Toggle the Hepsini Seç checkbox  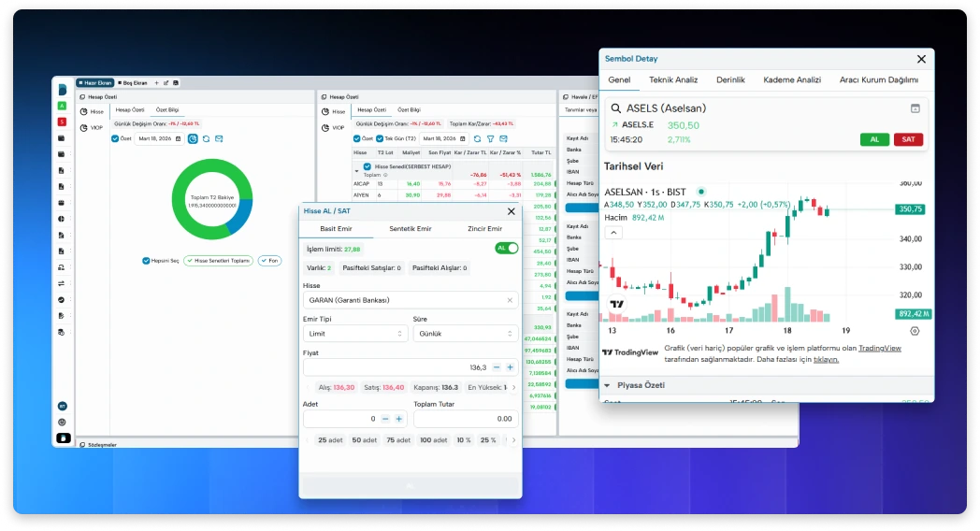click(146, 261)
